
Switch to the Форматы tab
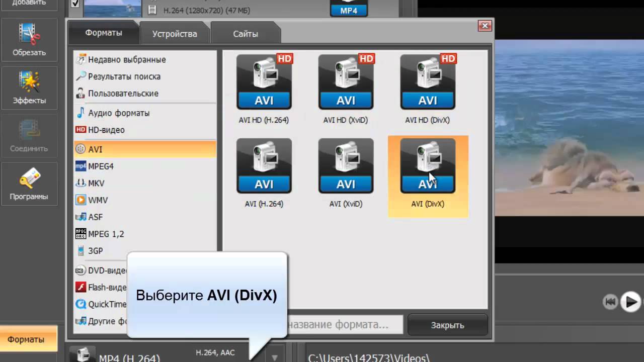tap(104, 33)
